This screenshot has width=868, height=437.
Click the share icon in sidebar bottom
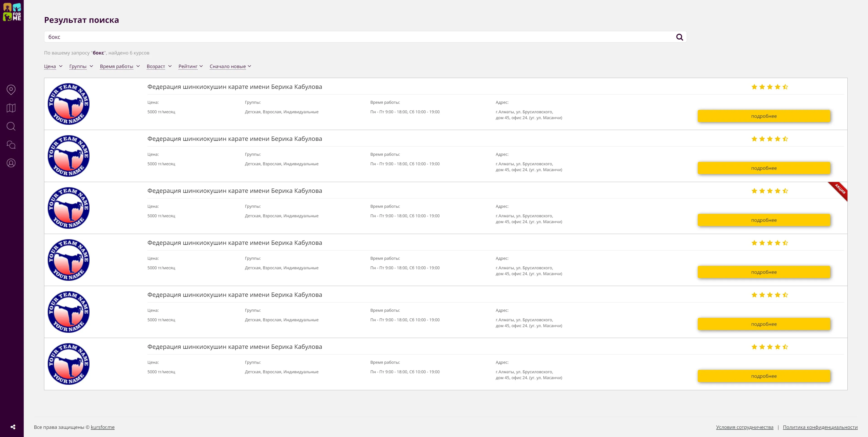(13, 427)
